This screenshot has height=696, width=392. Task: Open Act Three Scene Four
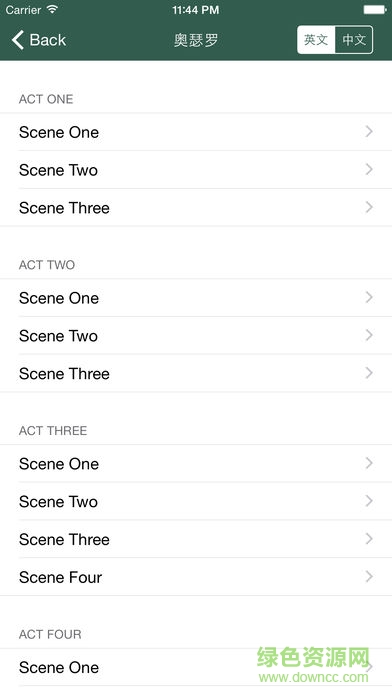coord(196,577)
